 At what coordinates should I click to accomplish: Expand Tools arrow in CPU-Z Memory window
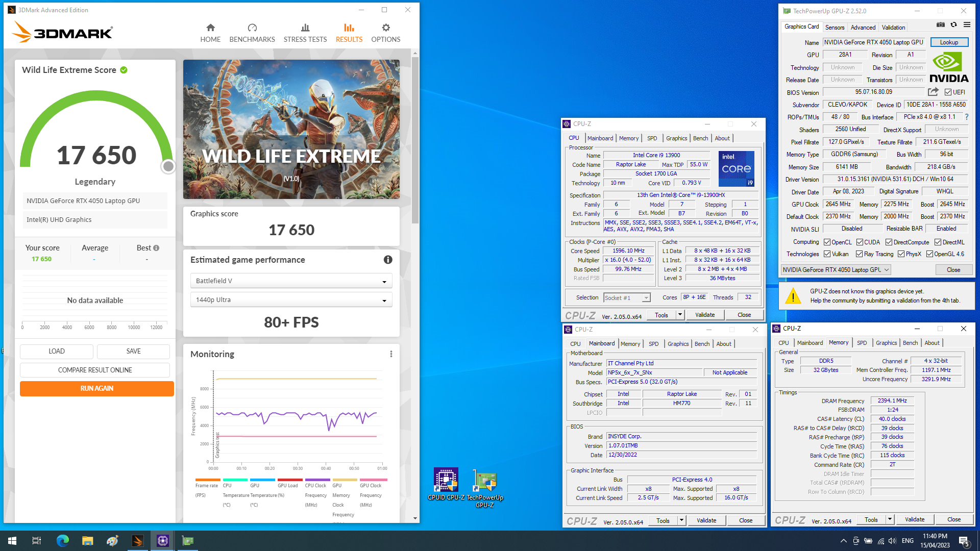click(890, 519)
